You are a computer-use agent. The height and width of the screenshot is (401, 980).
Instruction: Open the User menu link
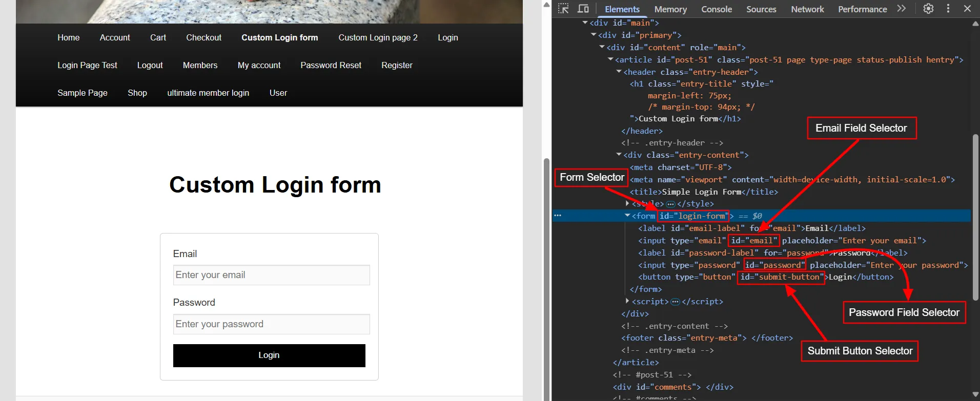[278, 93]
